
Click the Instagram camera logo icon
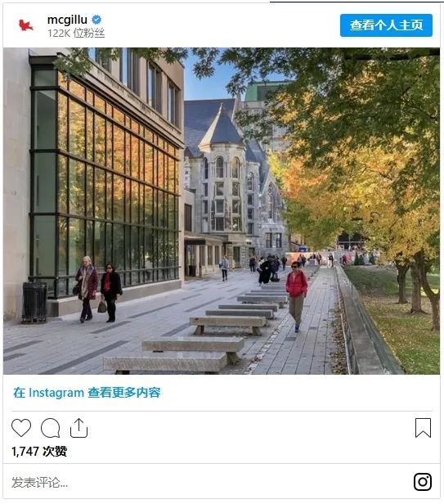pos(423,481)
